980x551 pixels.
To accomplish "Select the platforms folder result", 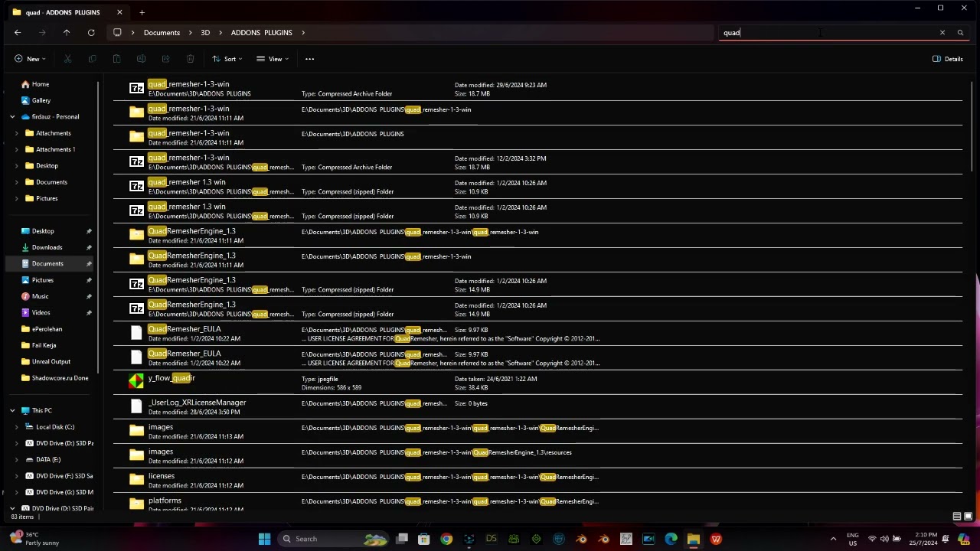I will coord(538,504).
